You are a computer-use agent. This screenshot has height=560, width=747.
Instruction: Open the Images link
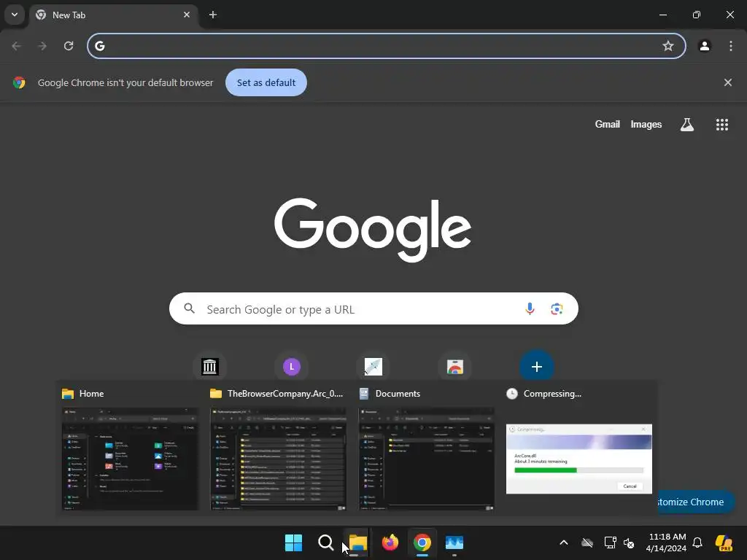[x=646, y=124]
